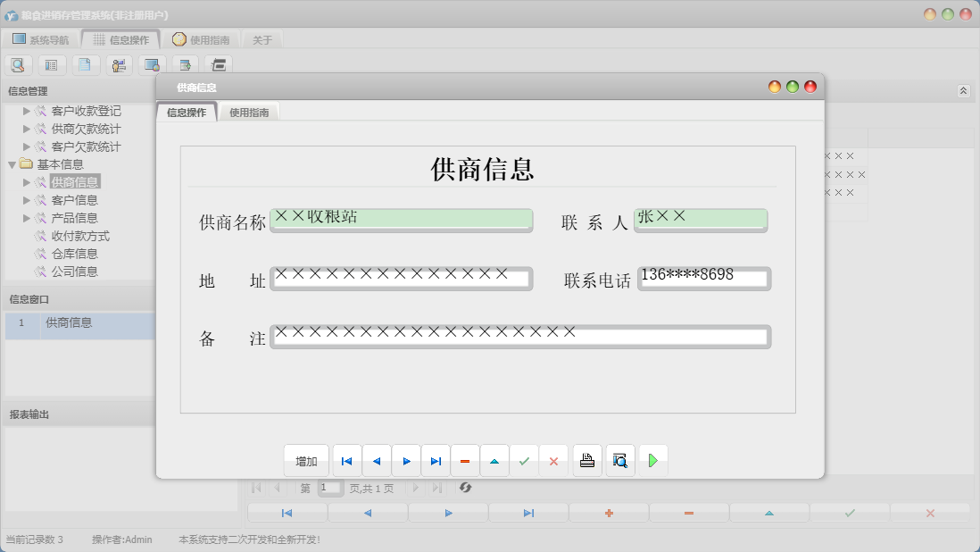Click the green play arrow in dialog
980x552 pixels.
coord(653,461)
